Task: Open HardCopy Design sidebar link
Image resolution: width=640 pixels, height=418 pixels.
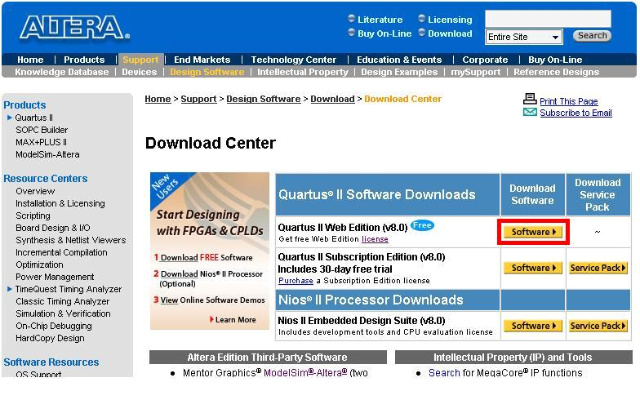Action: click(x=50, y=338)
